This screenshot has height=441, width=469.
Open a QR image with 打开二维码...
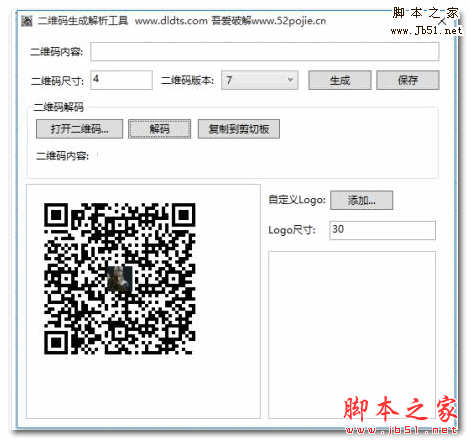[79, 129]
